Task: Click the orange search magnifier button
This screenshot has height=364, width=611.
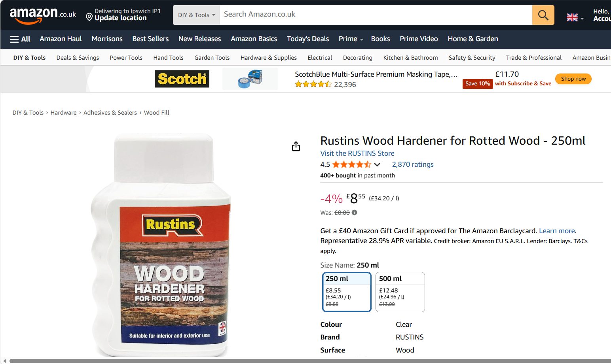Action: pyautogui.click(x=543, y=15)
